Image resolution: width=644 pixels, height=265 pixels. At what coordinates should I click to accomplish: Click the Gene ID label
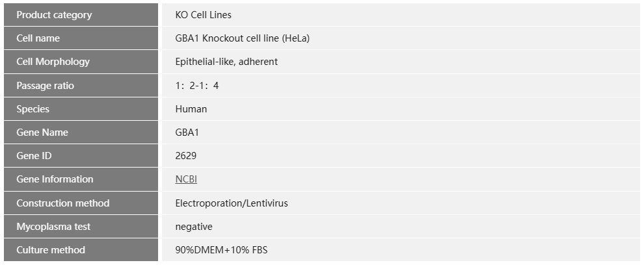pos(34,156)
